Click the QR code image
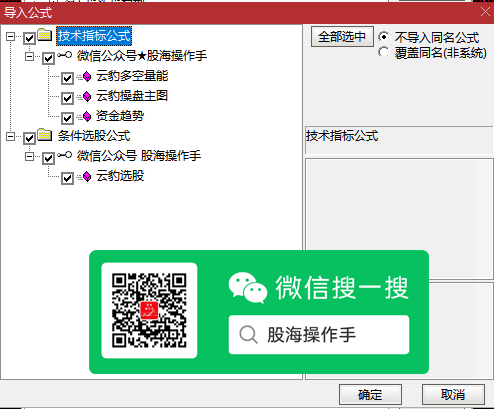 point(149,310)
